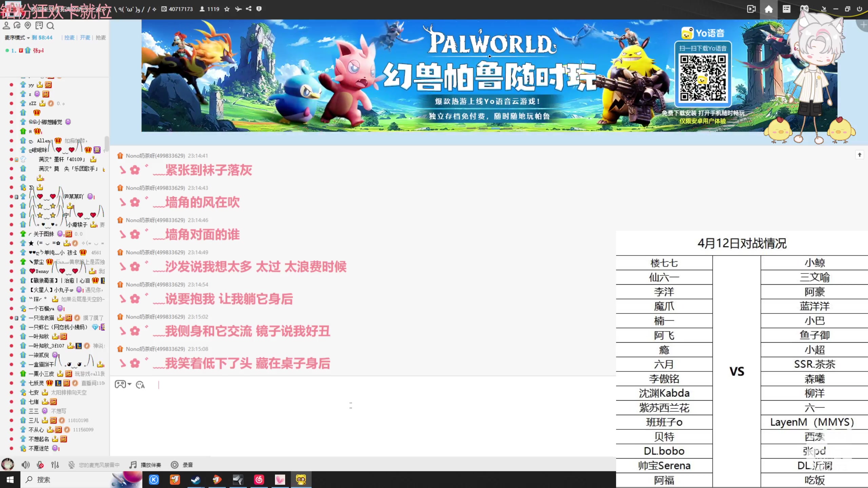
Task: Click the airplane icon in the title bar
Action: (x=238, y=9)
